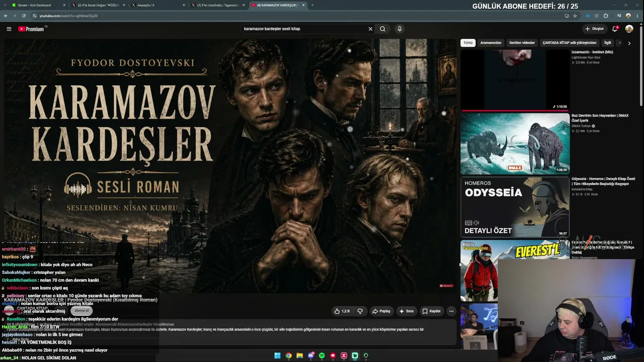Open YouTube notifications bell
The width and height of the screenshot is (644, 362).
615,29
